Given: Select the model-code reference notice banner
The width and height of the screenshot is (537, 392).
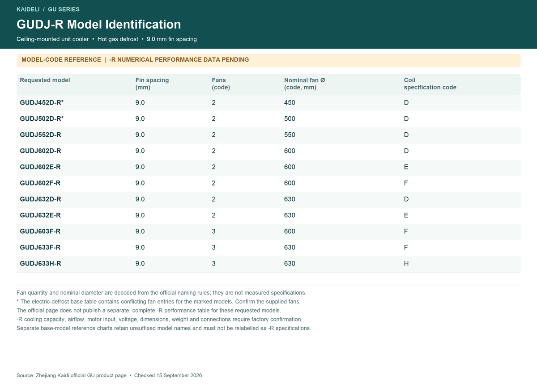Looking at the screenshot, I should pos(268,60).
